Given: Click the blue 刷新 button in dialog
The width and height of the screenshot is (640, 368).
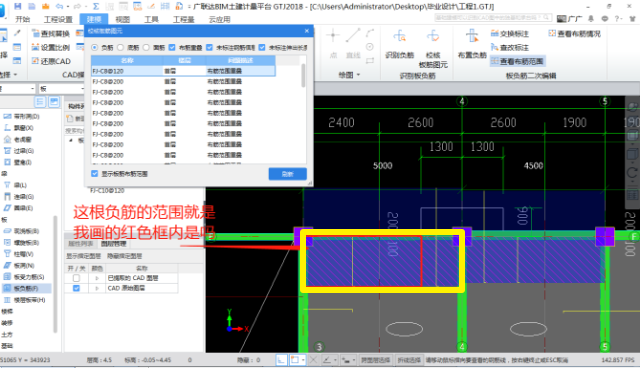Looking at the screenshot, I should 288,174.
